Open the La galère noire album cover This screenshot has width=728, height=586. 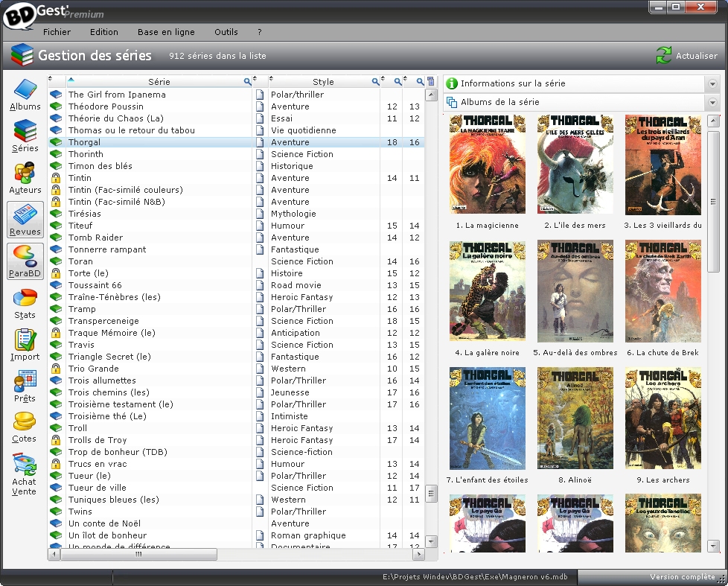(x=488, y=291)
